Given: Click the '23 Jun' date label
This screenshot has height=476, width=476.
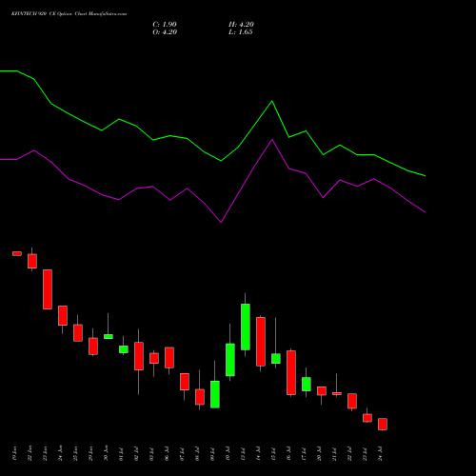Looking at the screenshot, I should (x=45, y=453).
